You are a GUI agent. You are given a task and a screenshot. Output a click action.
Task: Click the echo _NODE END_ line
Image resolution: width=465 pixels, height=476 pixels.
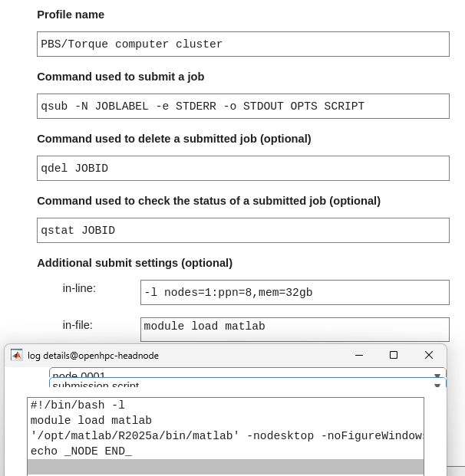point(81,451)
